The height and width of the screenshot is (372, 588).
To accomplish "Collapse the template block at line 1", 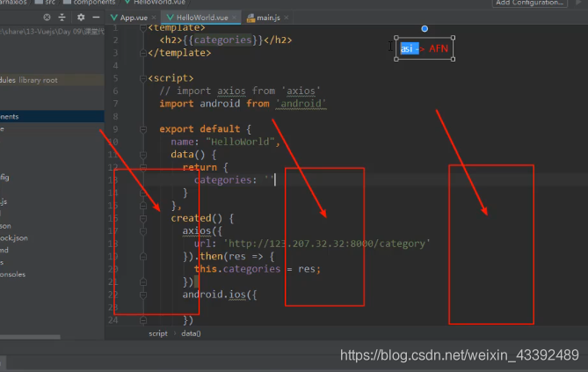I will [143, 28].
